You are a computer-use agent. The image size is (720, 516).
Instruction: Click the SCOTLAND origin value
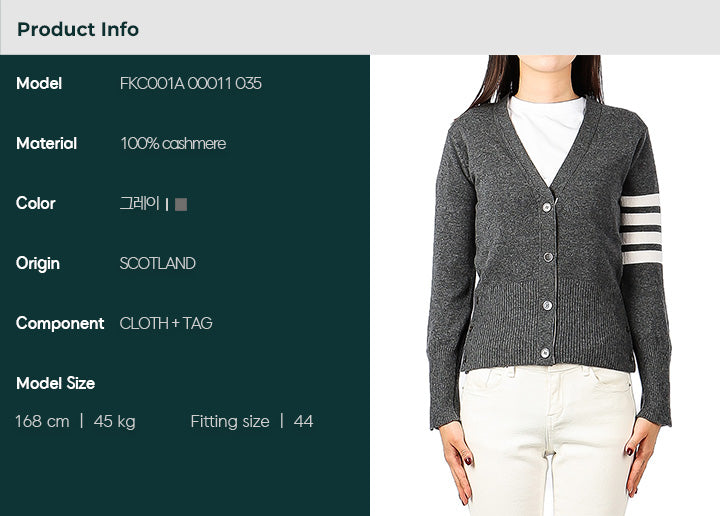pyautogui.click(x=158, y=264)
